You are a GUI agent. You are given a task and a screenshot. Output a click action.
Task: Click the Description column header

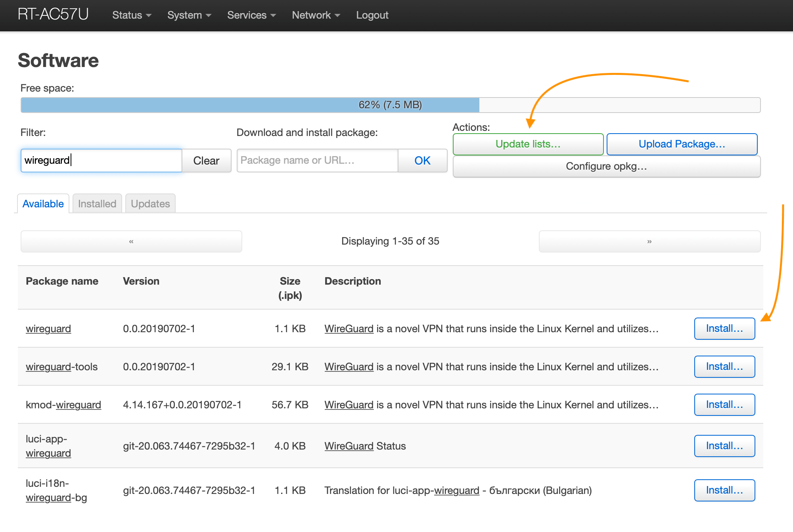point(353,281)
